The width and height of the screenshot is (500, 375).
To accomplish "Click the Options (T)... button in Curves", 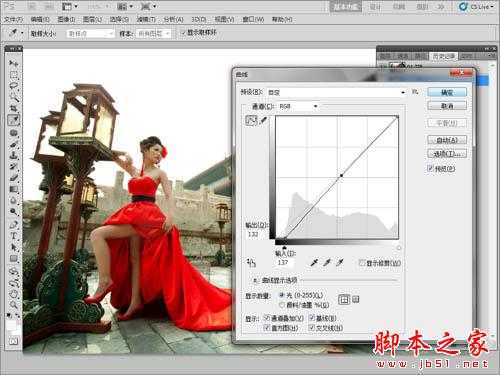I will pyautogui.click(x=447, y=154).
